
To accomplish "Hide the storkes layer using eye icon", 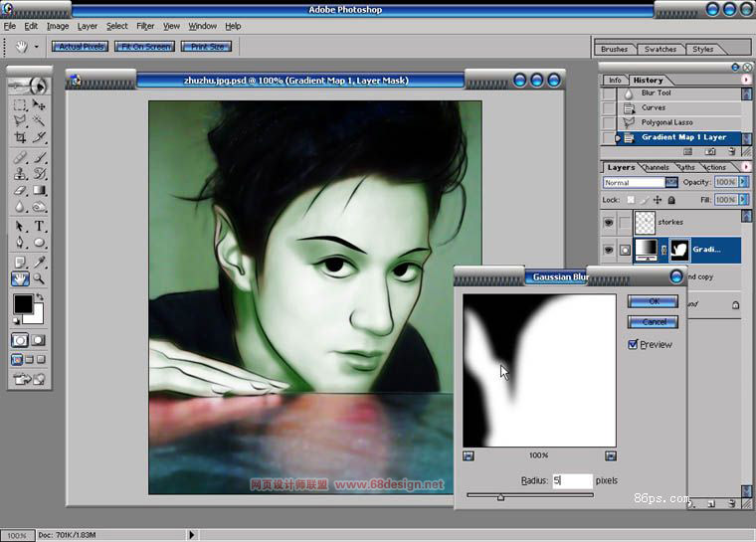I will (609, 223).
